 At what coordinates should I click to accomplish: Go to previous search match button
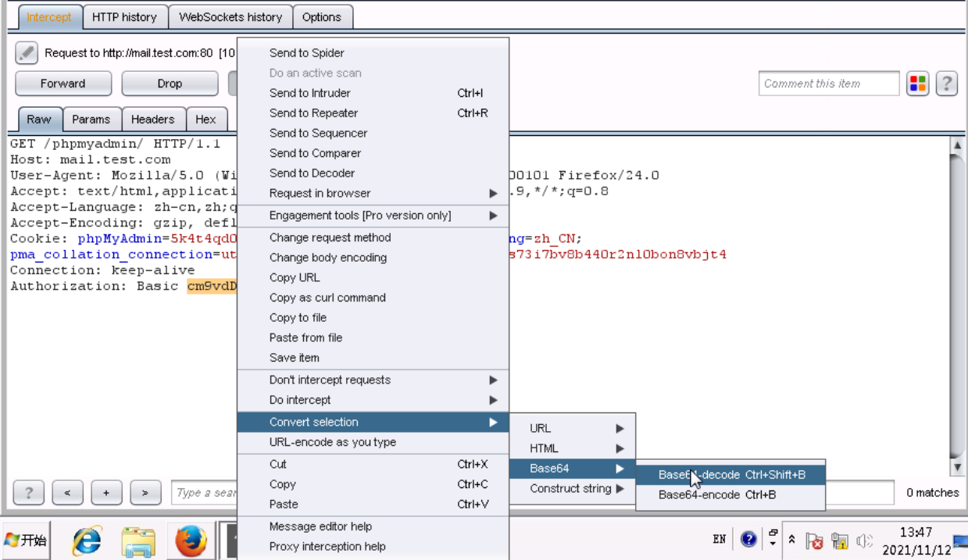68,493
